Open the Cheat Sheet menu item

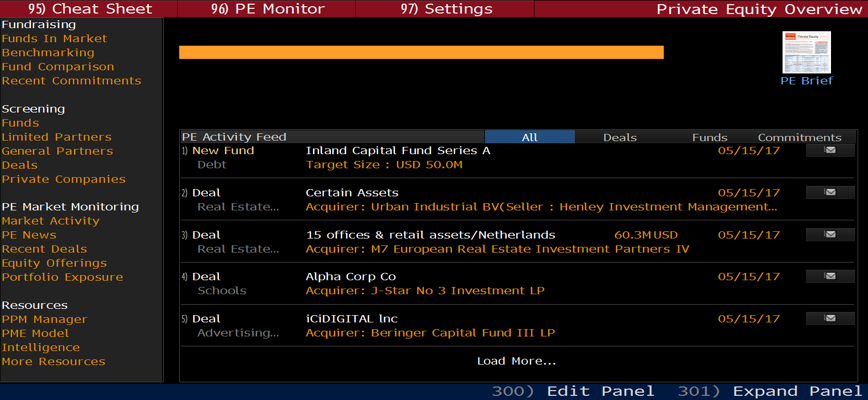[89, 9]
